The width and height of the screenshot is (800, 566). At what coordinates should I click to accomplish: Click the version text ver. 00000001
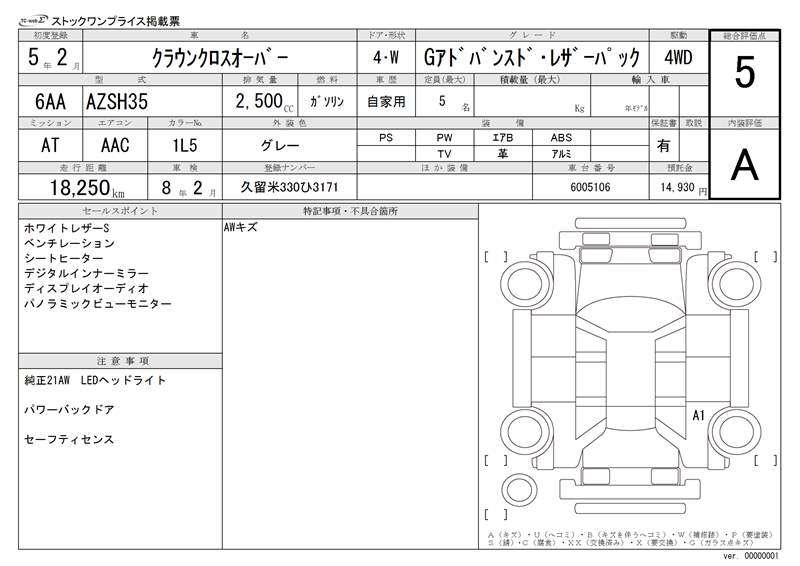point(751,556)
